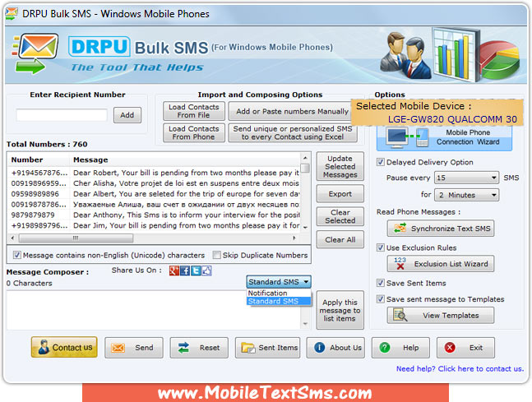532x402 pixels.
Task: Click Need help? contact us link
Action: click(x=460, y=369)
